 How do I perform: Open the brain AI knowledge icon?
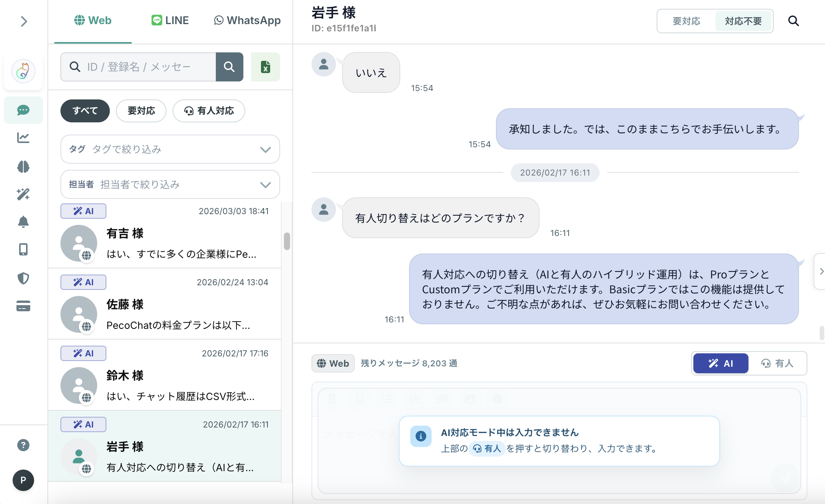click(x=23, y=167)
